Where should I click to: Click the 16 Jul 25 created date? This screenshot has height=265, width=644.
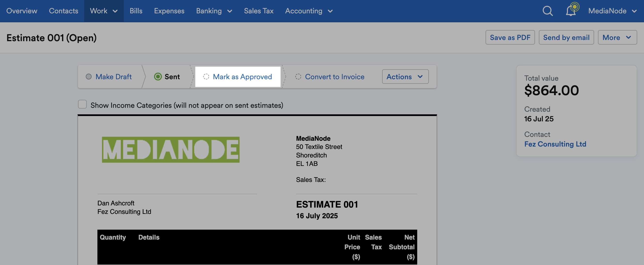click(x=539, y=119)
